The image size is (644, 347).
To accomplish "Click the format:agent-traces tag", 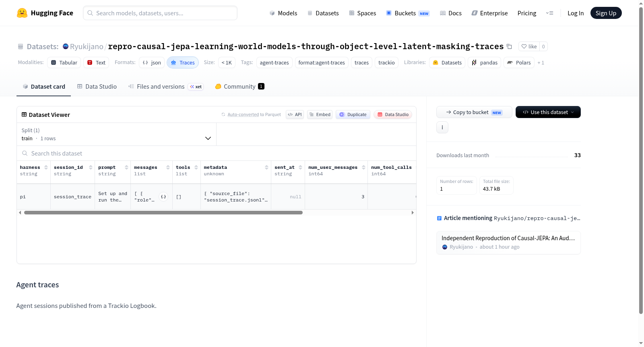I will (322, 62).
